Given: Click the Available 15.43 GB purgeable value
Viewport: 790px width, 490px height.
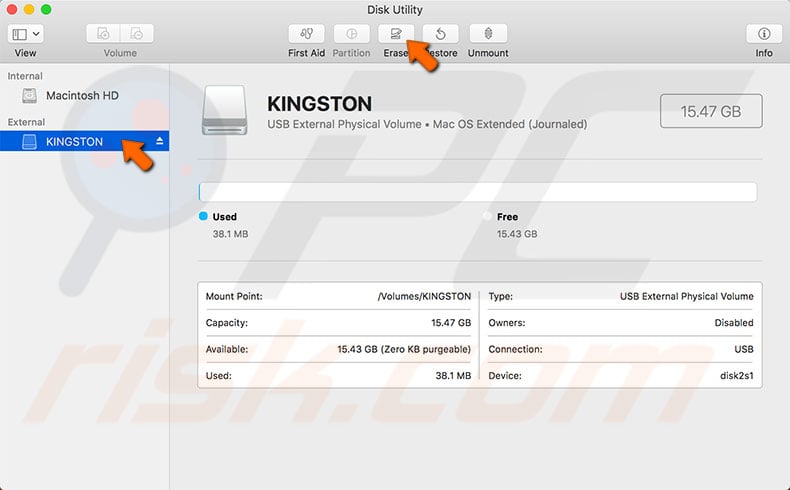Looking at the screenshot, I should [404, 349].
